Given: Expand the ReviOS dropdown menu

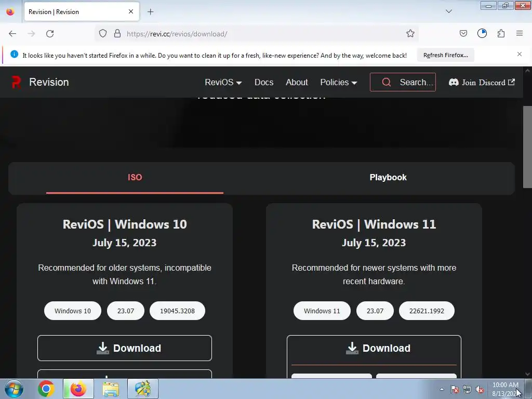Looking at the screenshot, I should click(x=223, y=82).
